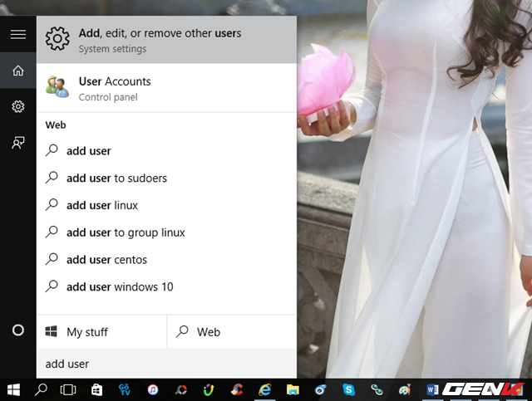Click the User Accounts people icon
This screenshot has width=532, height=401.
57,87
